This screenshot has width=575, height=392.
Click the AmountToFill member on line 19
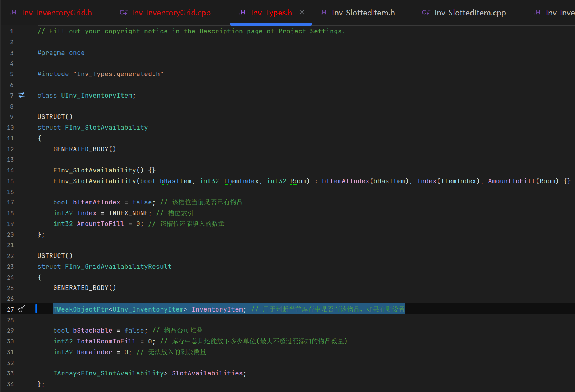[x=101, y=224]
